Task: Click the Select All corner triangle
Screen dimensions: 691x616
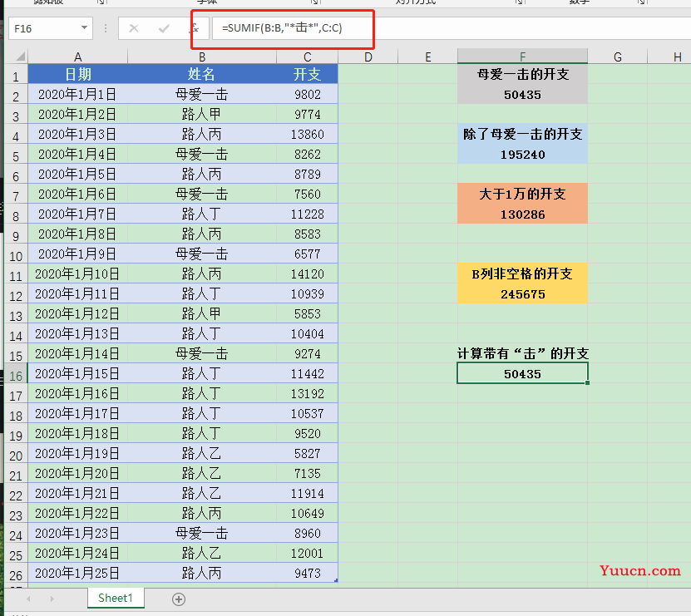Action: point(20,57)
